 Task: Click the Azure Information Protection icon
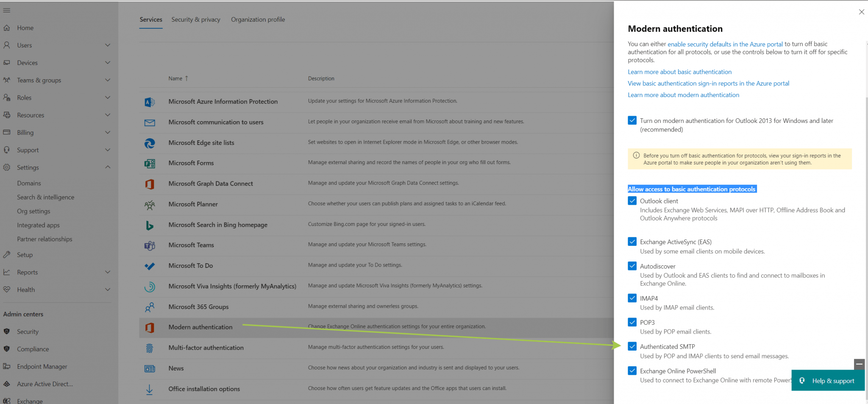150,102
